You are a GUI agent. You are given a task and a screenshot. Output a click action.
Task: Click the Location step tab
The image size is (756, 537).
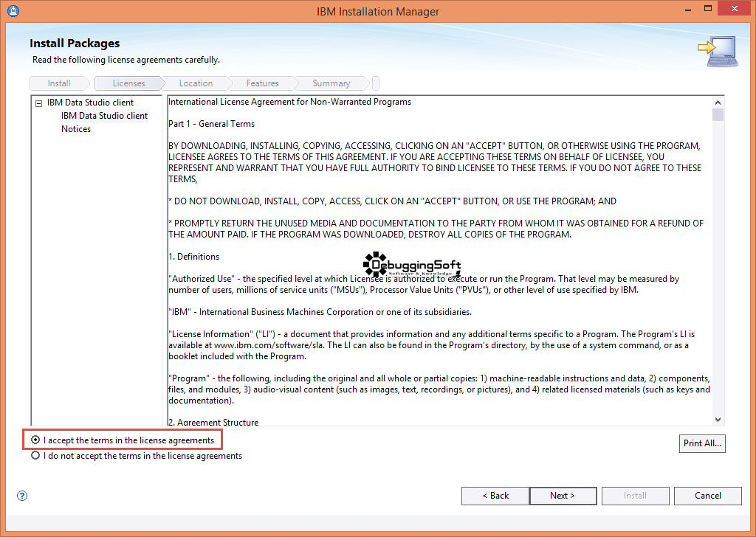(196, 83)
